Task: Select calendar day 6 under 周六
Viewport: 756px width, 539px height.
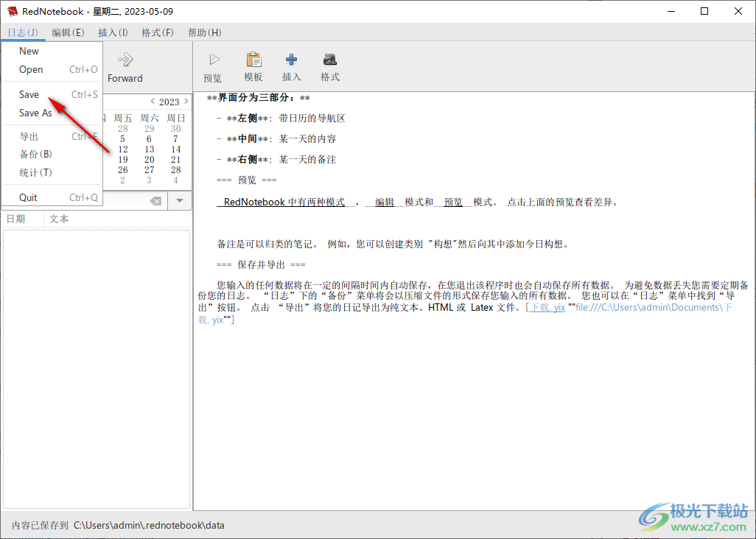Action: coord(149,138)
